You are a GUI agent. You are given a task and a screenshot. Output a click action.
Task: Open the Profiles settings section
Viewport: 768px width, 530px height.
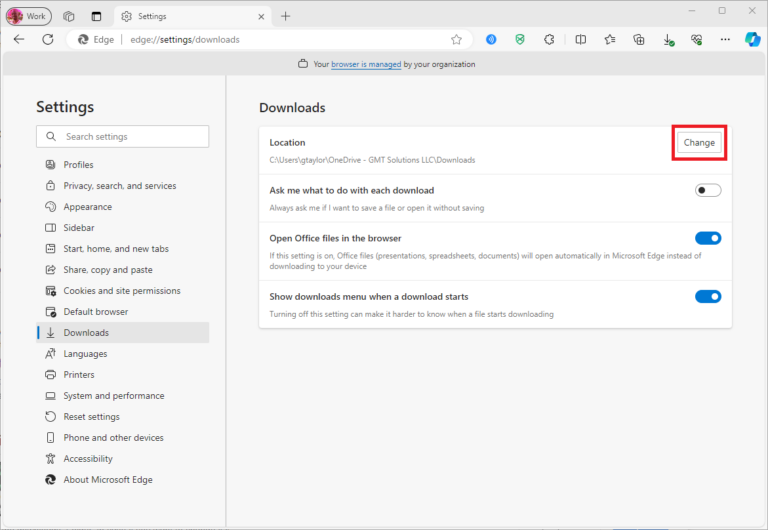coord(122,165)
